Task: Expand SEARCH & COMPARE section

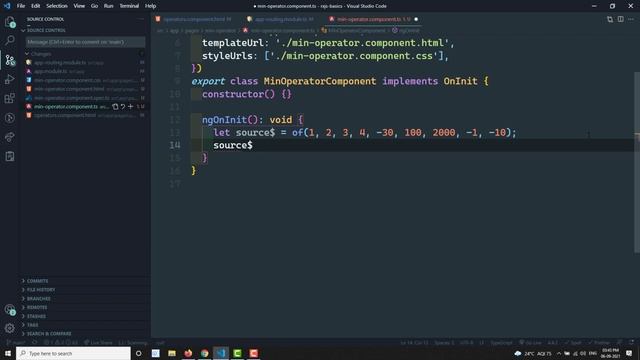Action: tap(49, 334)
